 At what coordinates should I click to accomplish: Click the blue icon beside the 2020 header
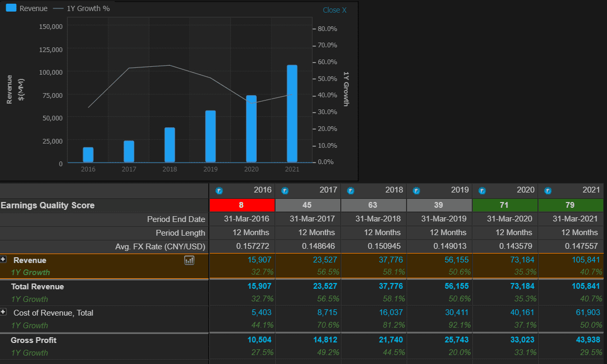click(482, 190)
